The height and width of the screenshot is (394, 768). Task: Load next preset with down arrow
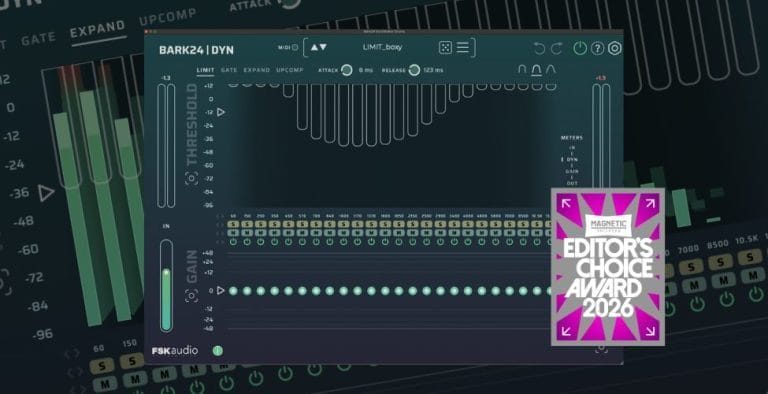pyautogui.click(x=323, y=47)
